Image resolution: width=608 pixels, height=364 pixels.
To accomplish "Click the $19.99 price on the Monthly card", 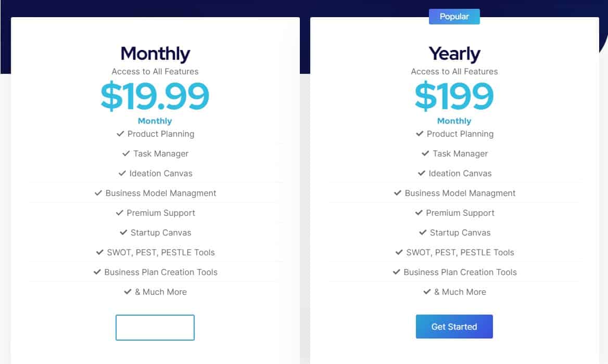I will pyautogui.click(x=155, y=96).
